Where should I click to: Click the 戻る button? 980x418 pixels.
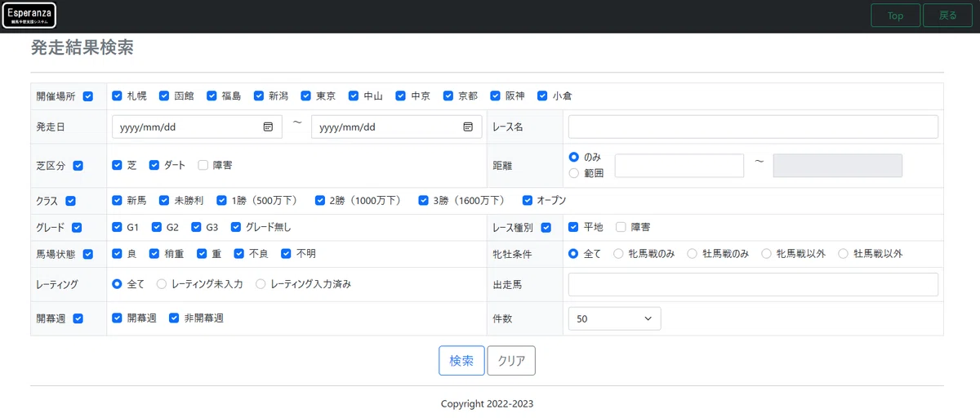pos(948,16)
